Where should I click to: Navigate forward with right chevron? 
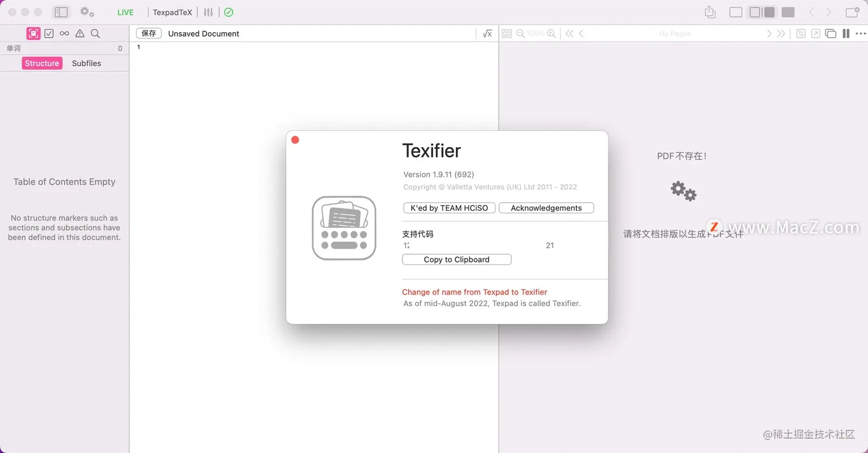point(829,12)
